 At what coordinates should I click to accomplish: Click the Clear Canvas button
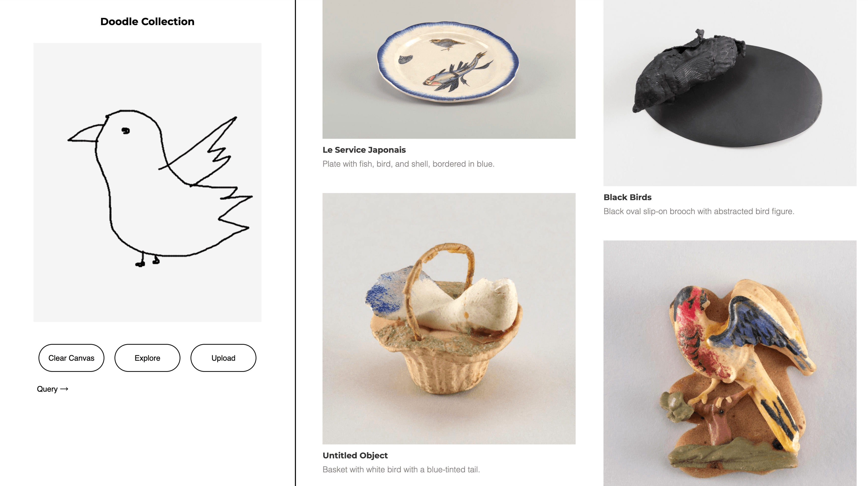point(71,358)
